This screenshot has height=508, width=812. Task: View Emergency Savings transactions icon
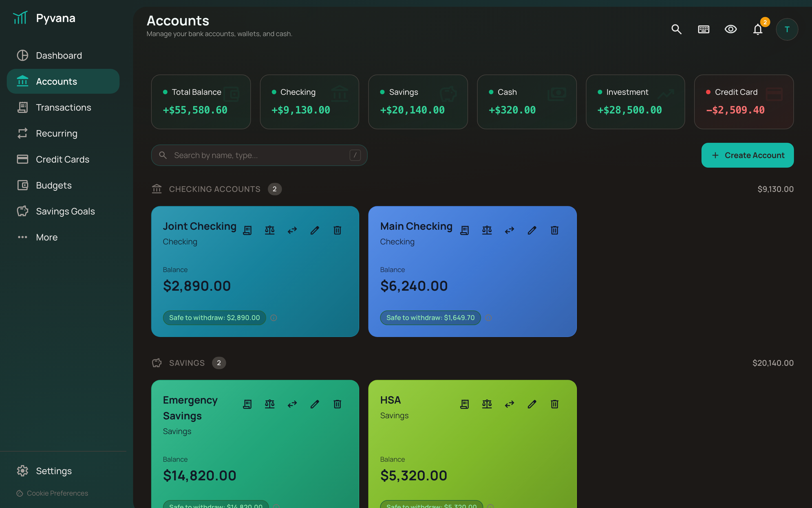pos(247,404)
